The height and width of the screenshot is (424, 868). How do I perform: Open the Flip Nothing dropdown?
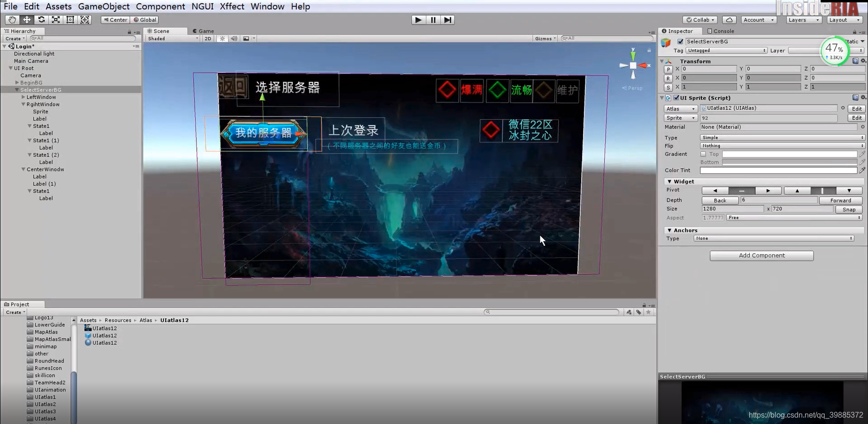click(x=782, y=146)
